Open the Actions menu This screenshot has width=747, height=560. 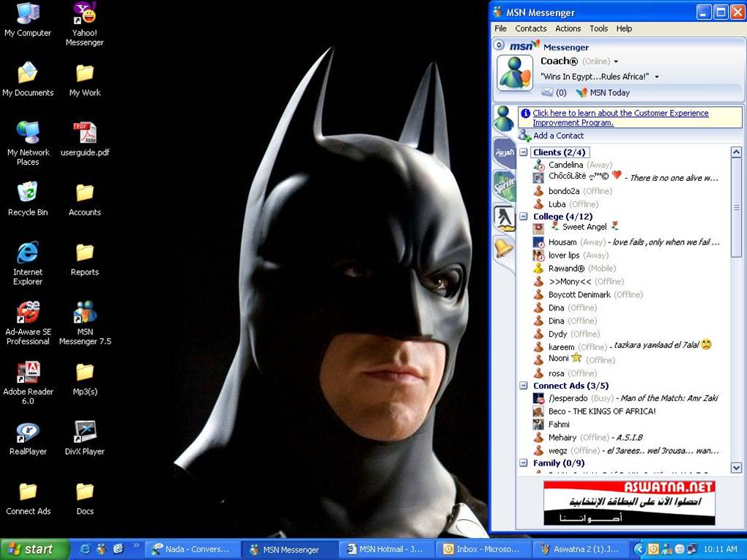(568, 29)
